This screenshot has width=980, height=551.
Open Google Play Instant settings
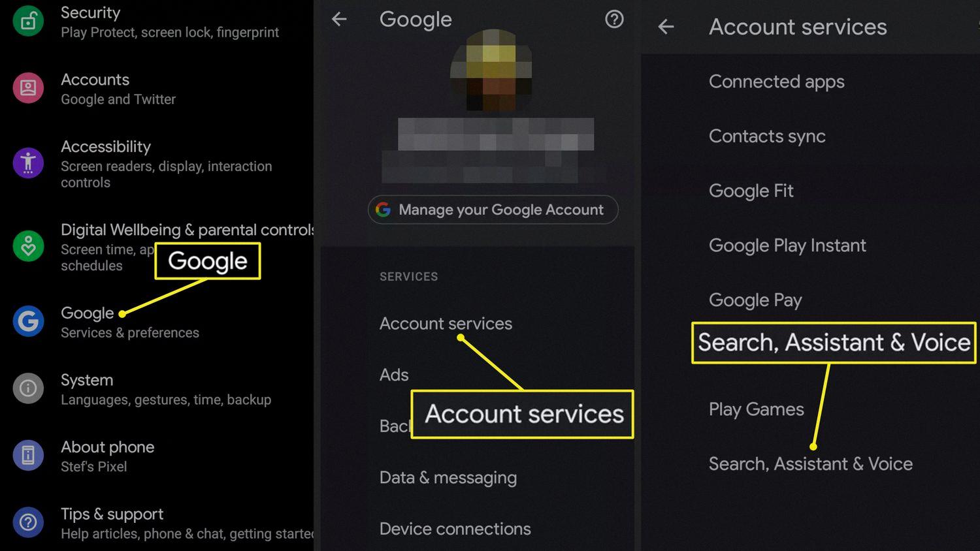(x=787, y=245)
